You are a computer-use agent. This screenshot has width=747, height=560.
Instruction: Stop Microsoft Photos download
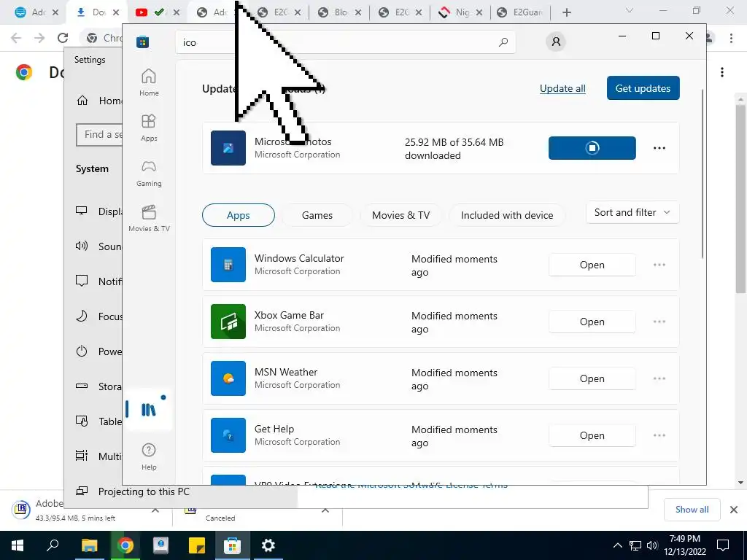[592, 147]
